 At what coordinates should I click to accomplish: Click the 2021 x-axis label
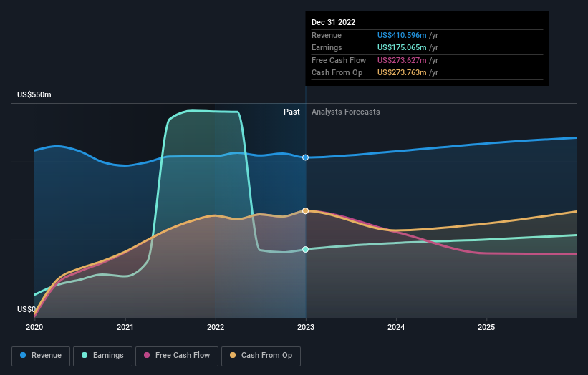pyautogui.click(x=125, y=327)
